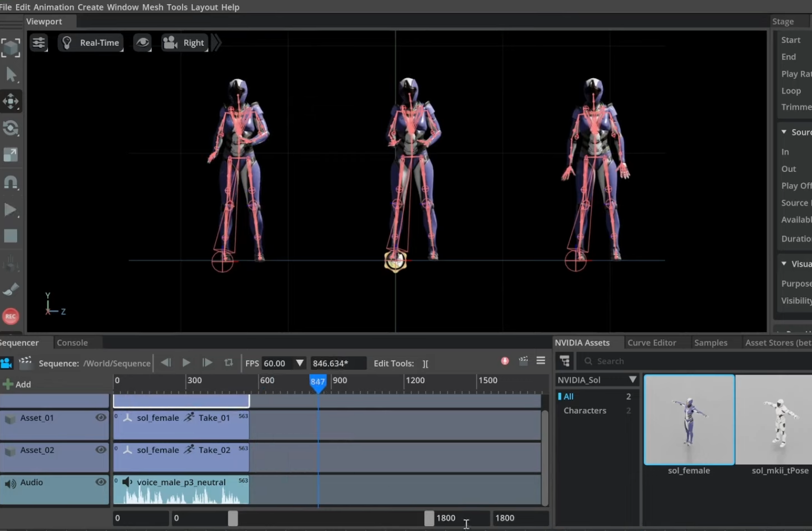812x531 pixels.
Task: Enable the magnet Snap tool
Action: pyautogui.click(x=11, y=182)
